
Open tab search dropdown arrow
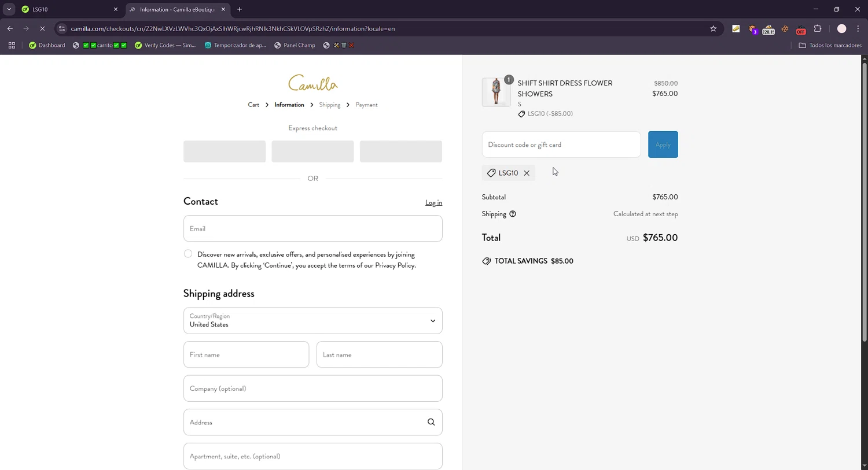point(9,9)
